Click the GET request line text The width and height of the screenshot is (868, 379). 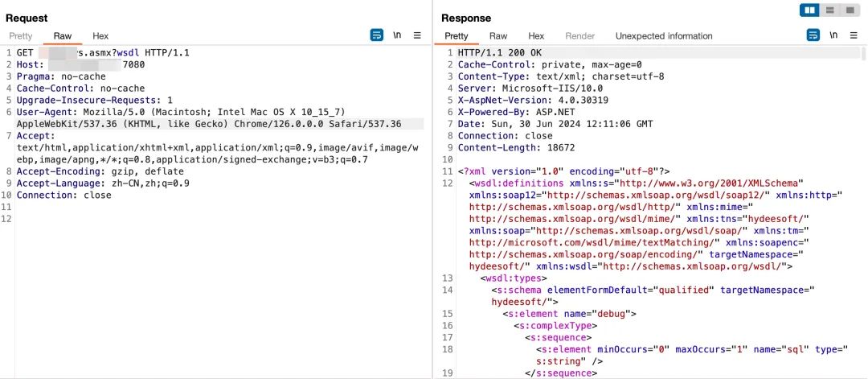coord(103,52)
